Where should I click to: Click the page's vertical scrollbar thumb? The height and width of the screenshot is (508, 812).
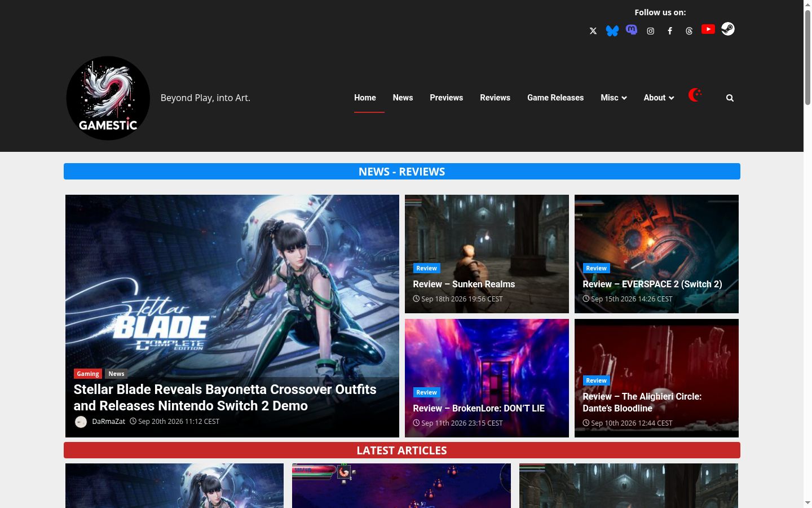coord(807,56)
